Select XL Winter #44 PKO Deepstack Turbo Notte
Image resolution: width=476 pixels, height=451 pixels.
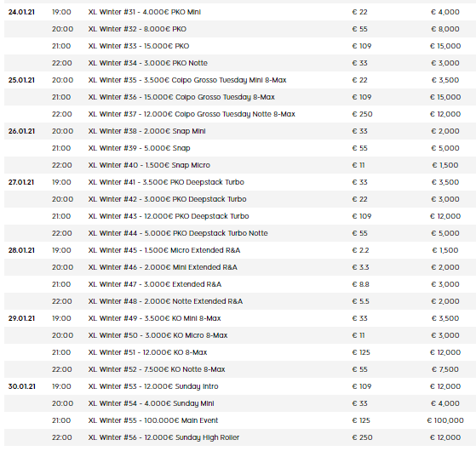point(178,233)
